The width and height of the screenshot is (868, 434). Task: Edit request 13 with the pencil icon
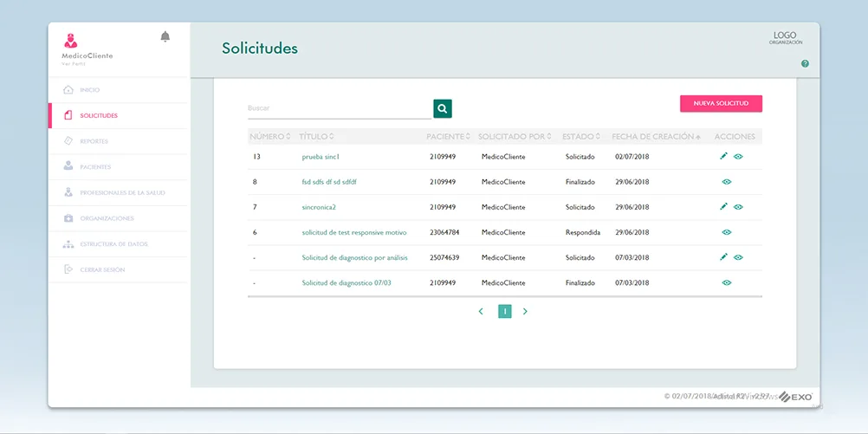pyautogui.click(x=723, y=157)
